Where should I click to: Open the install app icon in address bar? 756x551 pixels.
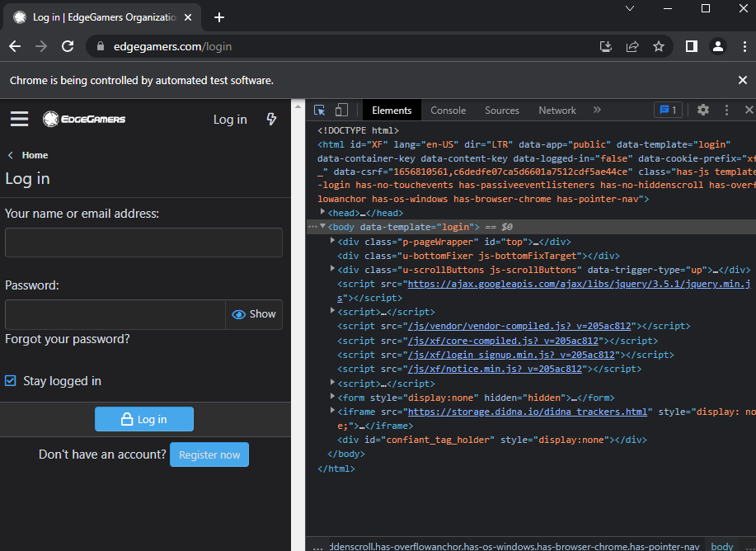coord(606,46)
